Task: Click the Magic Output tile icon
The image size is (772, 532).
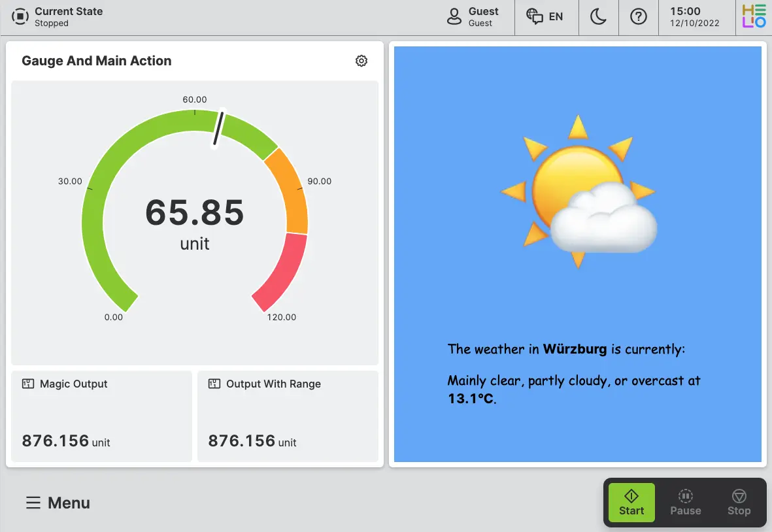Action: point(28,384)
